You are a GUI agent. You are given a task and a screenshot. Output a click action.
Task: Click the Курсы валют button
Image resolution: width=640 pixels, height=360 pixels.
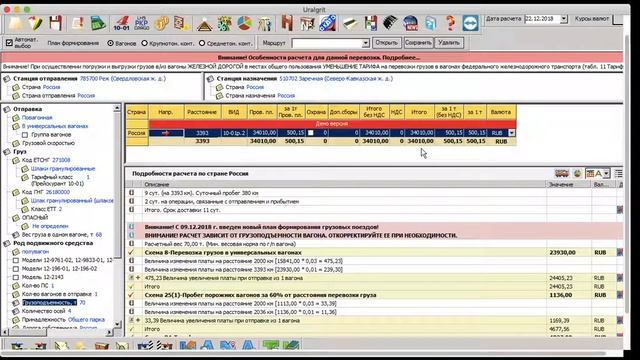(x=592, y=19)
